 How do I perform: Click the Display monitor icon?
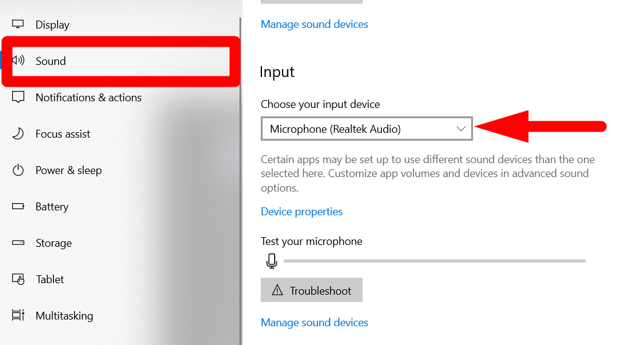tap(18, 24)
